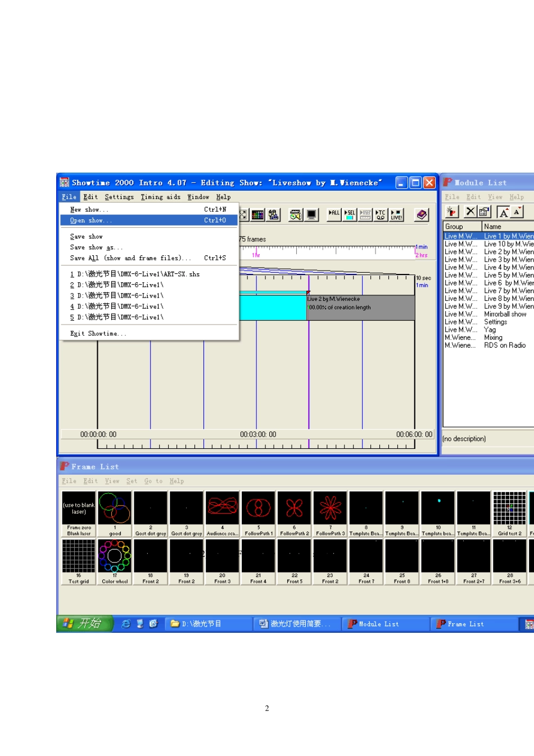534x756 pixels.
Task: Choose Open show... in the File menu
Action: (x=148, y=220)
